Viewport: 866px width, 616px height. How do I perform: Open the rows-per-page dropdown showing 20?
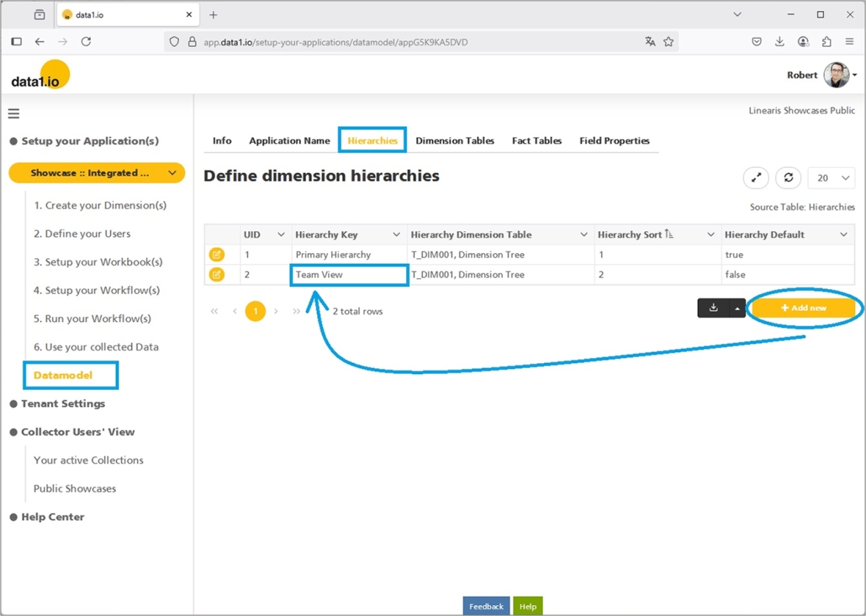pos(832,177)
